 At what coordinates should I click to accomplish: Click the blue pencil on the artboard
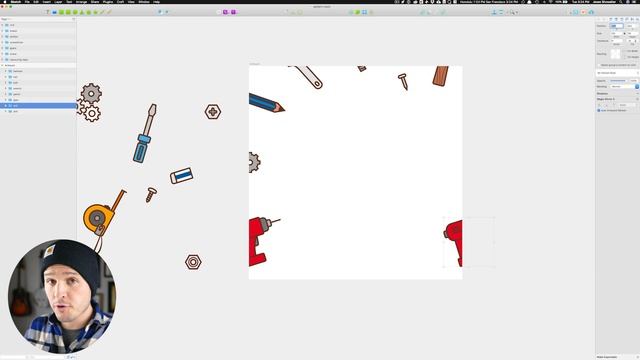coord(266,102)
